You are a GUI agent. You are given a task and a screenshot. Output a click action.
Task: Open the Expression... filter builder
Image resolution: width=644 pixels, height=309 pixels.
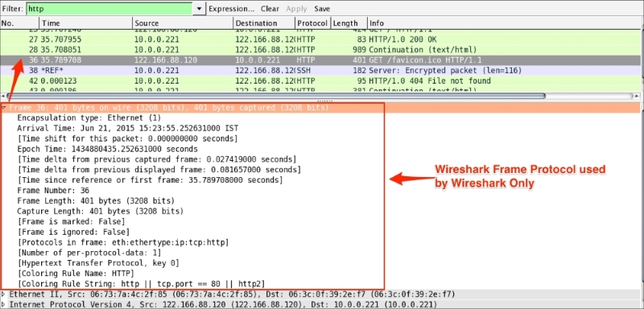[x=232, y=9]
